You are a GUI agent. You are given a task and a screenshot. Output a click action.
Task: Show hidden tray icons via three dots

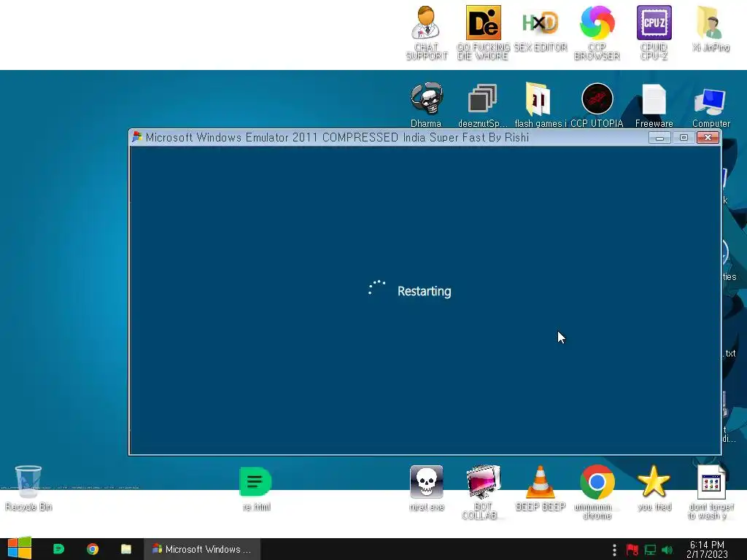(614, 550)
